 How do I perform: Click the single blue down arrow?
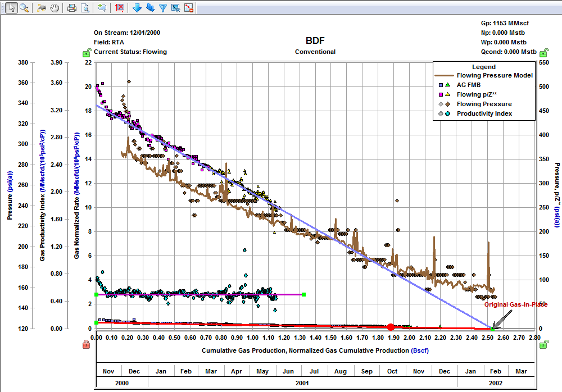[x=137, y=7]
